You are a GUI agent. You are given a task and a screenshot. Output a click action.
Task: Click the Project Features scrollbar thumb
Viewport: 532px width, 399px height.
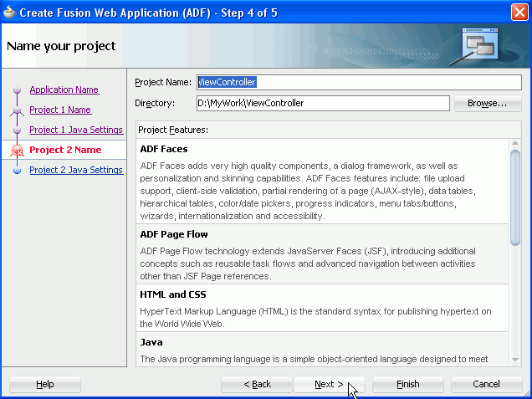(x=515, y=197)
